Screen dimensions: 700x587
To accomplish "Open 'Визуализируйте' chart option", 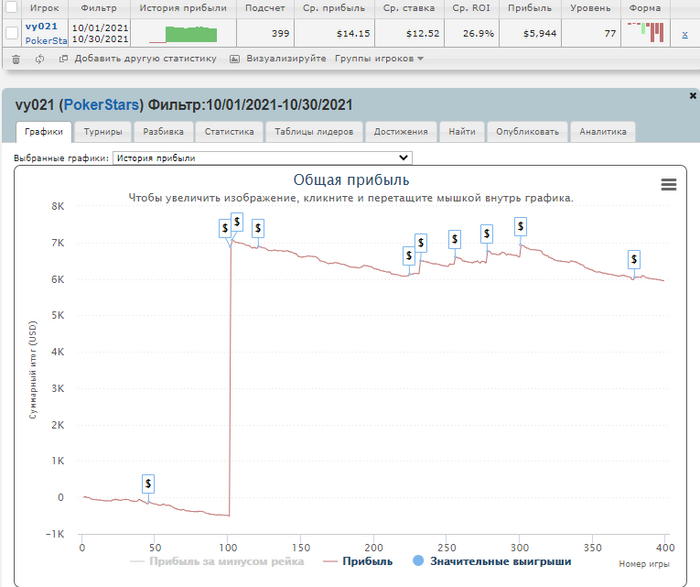I will tap(278, 58).
